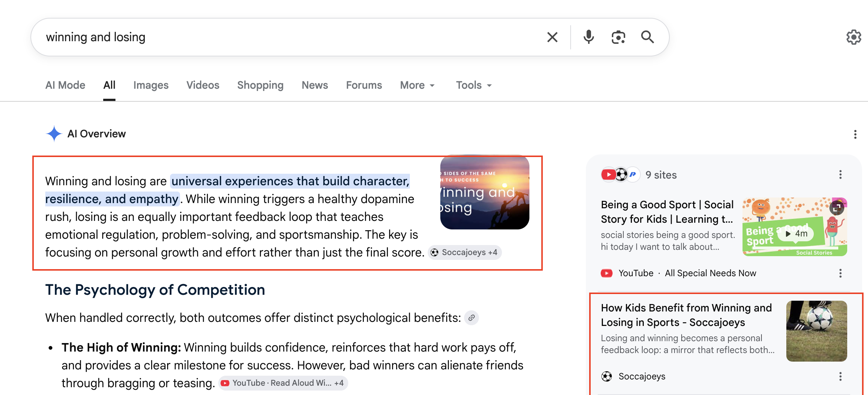This screenshot has width=868, height=395.
Task: Click the 'Soccajoeys +4' source chip
Action: (x=464, y=252)
